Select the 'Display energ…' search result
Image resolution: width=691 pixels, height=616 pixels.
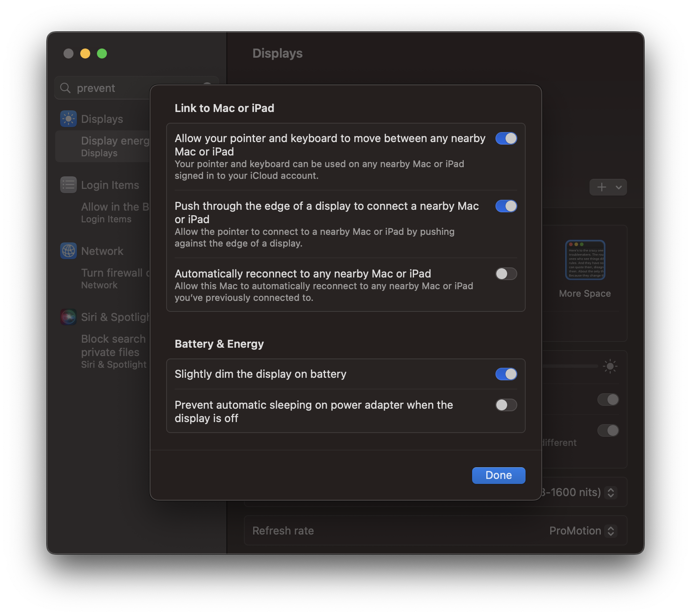(x=103, y=146)
